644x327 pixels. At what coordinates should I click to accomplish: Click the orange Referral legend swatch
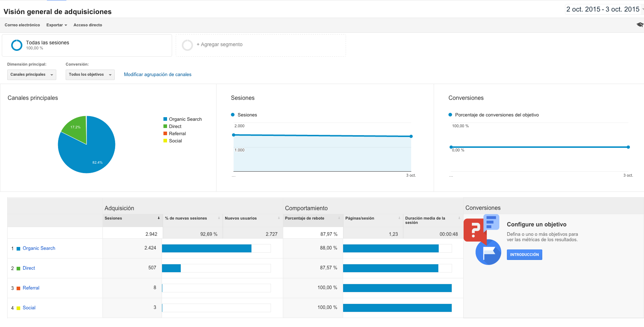[x=165, y=133]
